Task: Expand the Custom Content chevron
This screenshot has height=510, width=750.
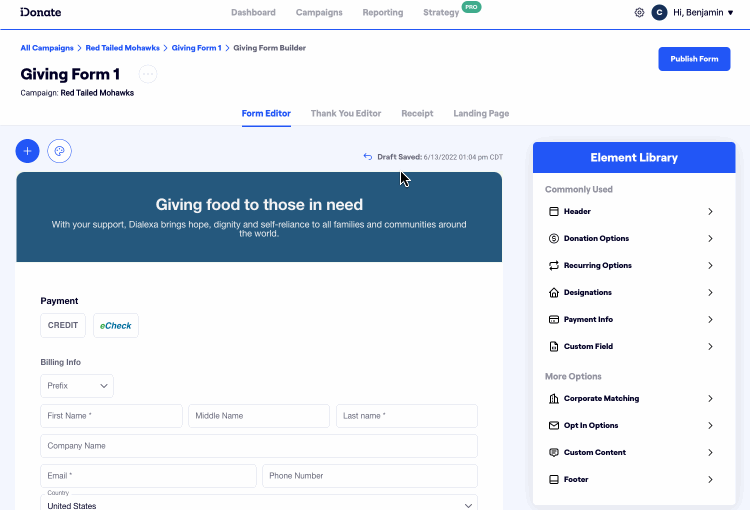Action: (x=710, y=453)
